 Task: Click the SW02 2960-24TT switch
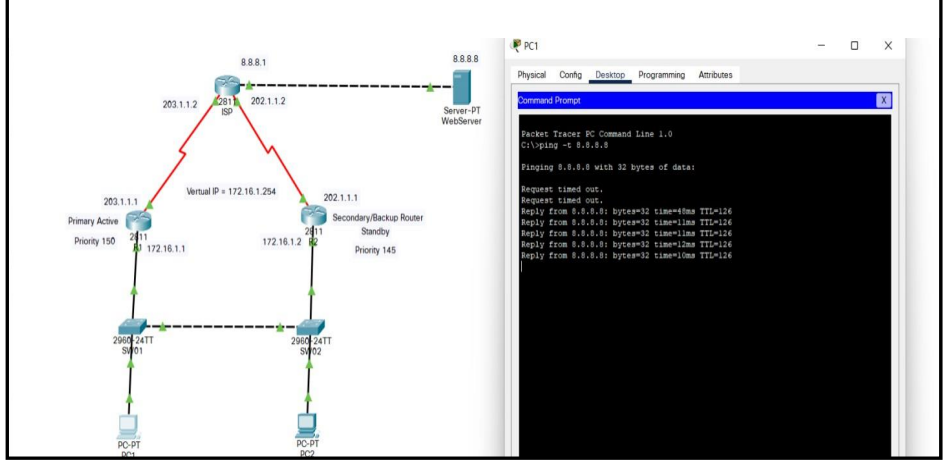[310, 326]
